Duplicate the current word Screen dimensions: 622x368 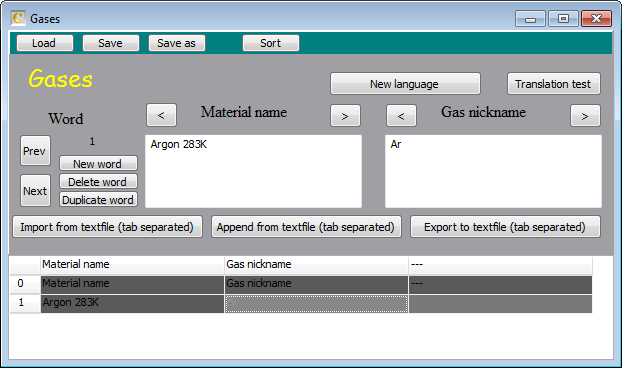click(x=98, y=199)
